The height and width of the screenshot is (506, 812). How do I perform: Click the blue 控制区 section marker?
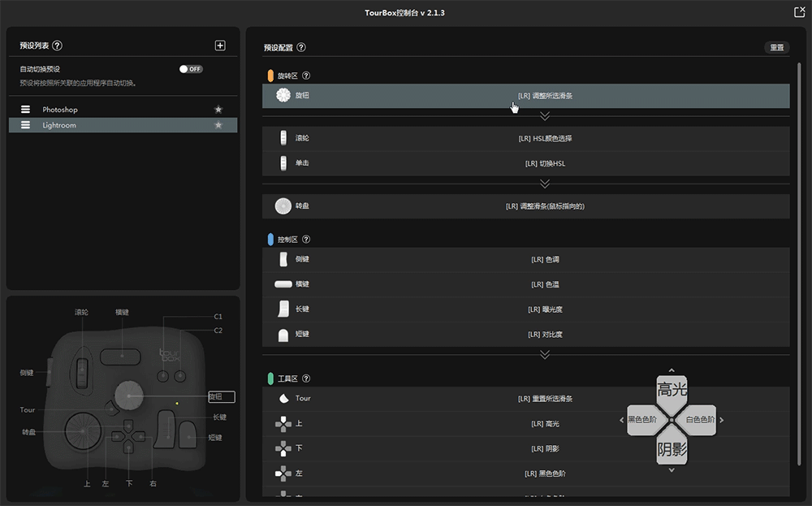click(270, 240)
